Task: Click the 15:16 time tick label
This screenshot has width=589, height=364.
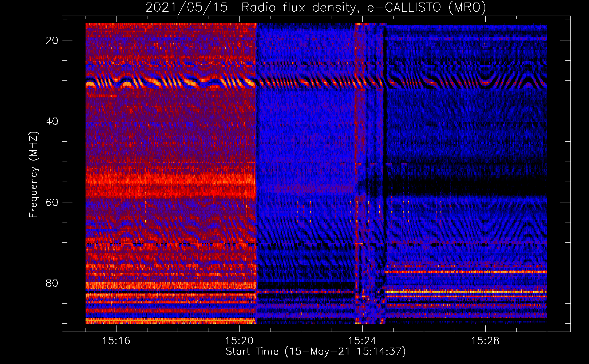Action: click(x=116, y=341)
